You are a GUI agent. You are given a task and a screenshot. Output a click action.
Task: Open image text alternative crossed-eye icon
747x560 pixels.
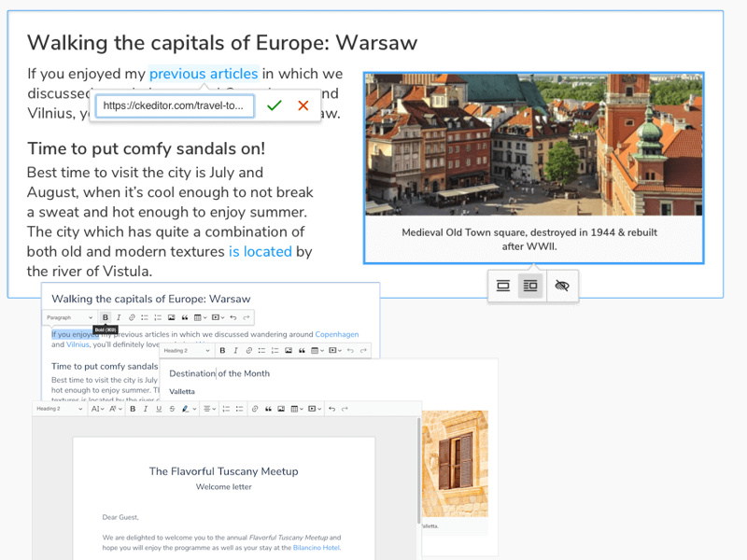coord(562,286)
